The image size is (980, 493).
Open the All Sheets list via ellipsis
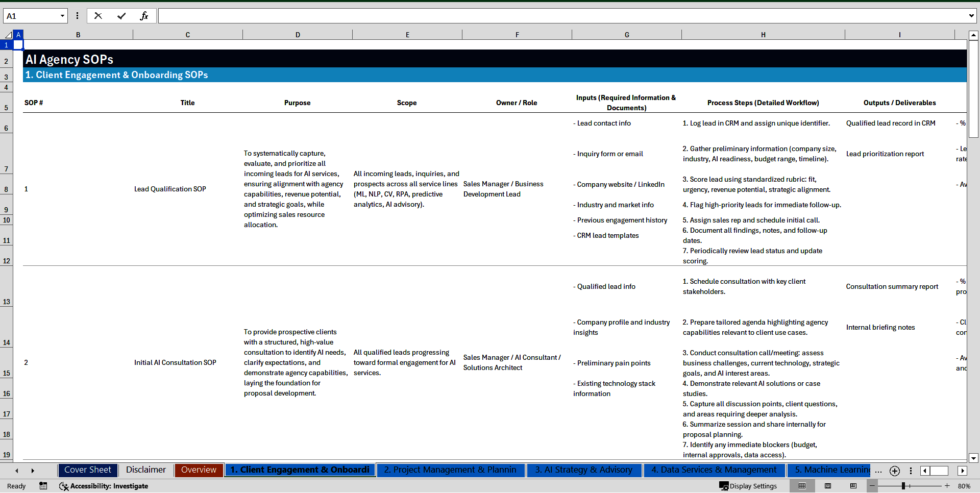tap(878, 471)
